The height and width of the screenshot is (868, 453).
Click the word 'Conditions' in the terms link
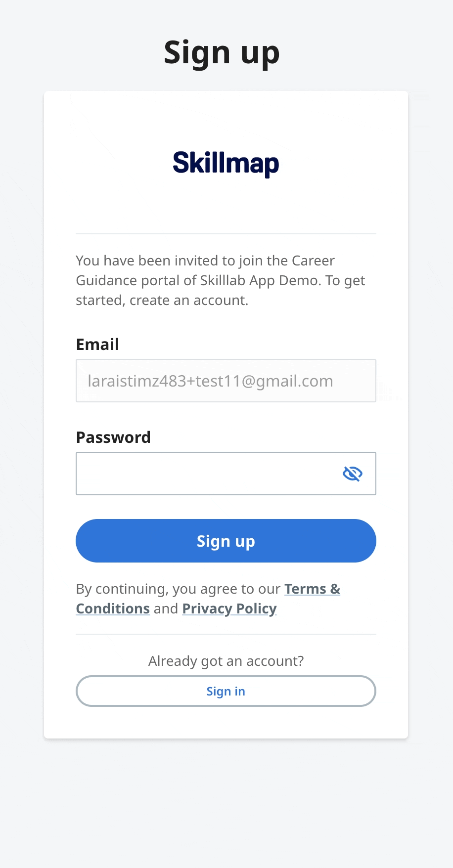[113, 608]
